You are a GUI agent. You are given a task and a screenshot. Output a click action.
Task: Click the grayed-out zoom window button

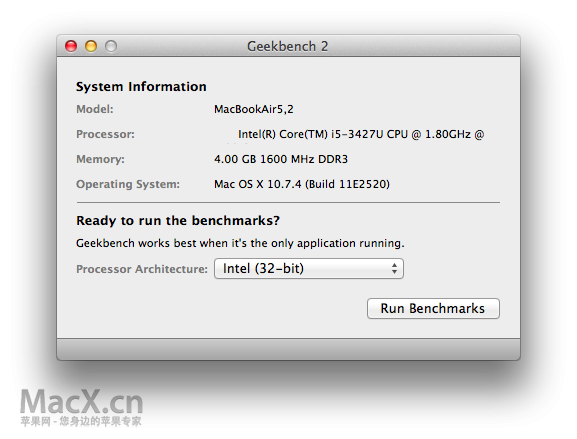click(x=111, y=46)
